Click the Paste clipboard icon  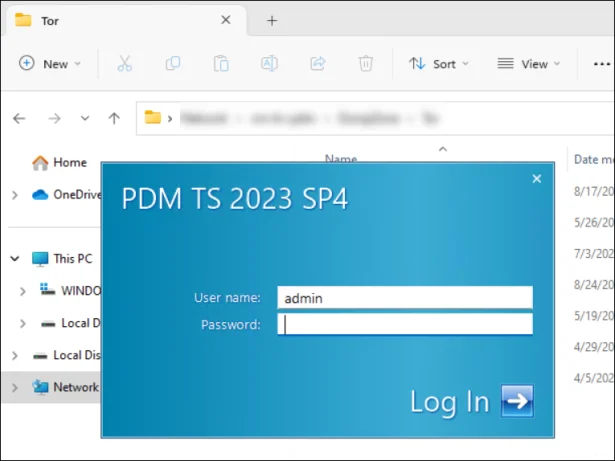pos(221,63)
